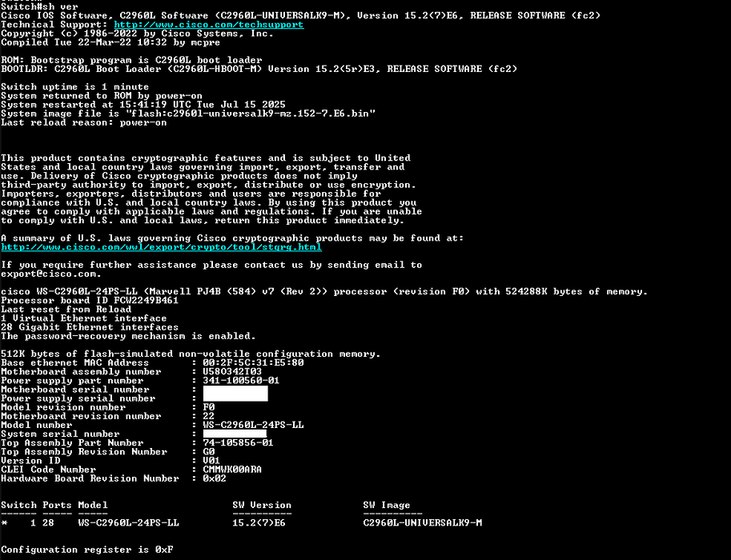Click the table's SW Version cell 15.2(7)E6
The height and width of the screenshot is (560, 731).
(259, 522)
